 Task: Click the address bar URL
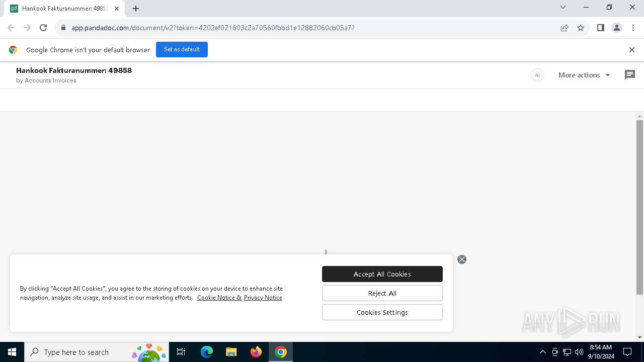[213, 28]
